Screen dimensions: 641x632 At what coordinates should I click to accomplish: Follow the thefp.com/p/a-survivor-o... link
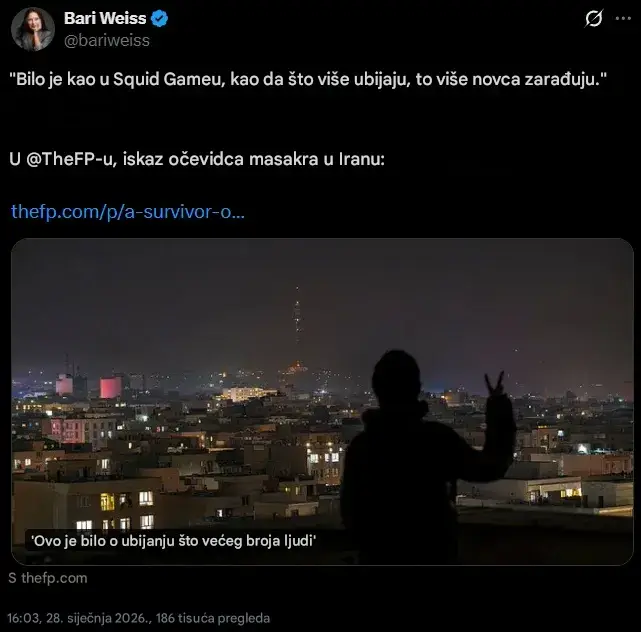[127, 212]
